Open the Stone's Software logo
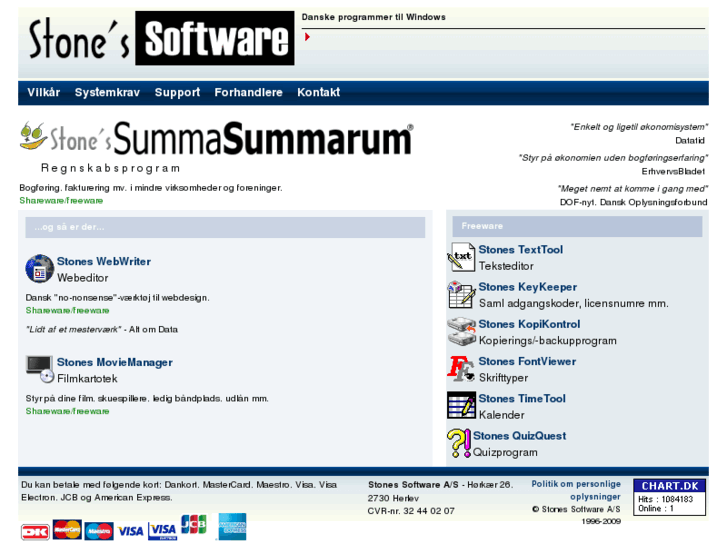 point(161,38)
